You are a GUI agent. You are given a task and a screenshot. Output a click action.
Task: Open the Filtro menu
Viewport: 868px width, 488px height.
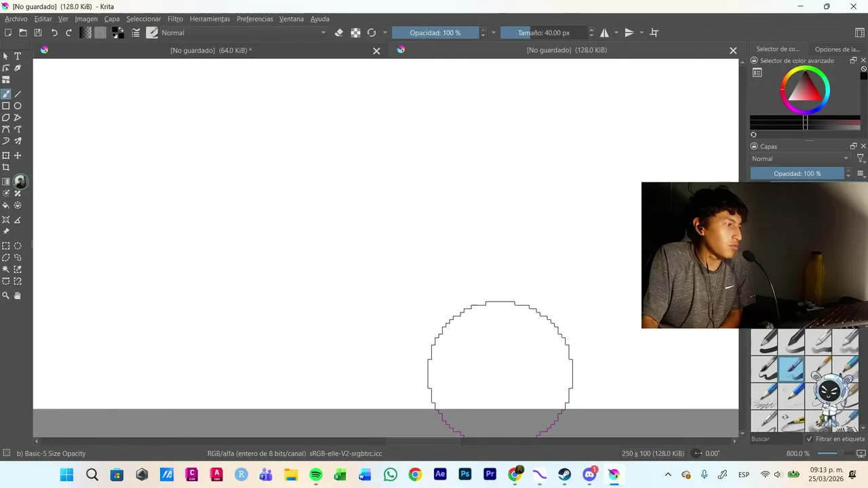click(175, 19)
